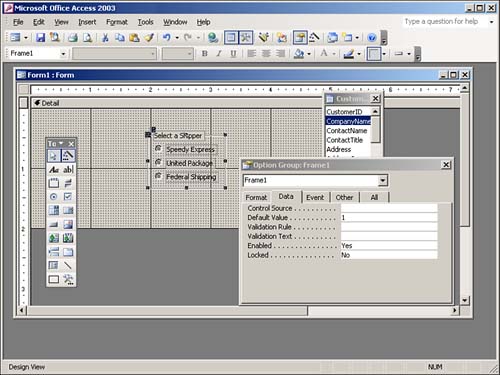The height and width of the screenshot is (375, 500).
Task: Open the Frame1 dropdown in the properties window
Action: tap(383, 180)
